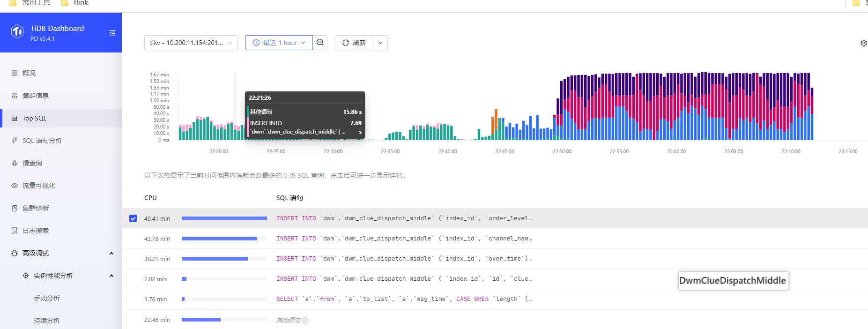868x329 pixels.
Task: Expand the auto-refresh options arrow next to 刷新
Action: click(380, 43)
